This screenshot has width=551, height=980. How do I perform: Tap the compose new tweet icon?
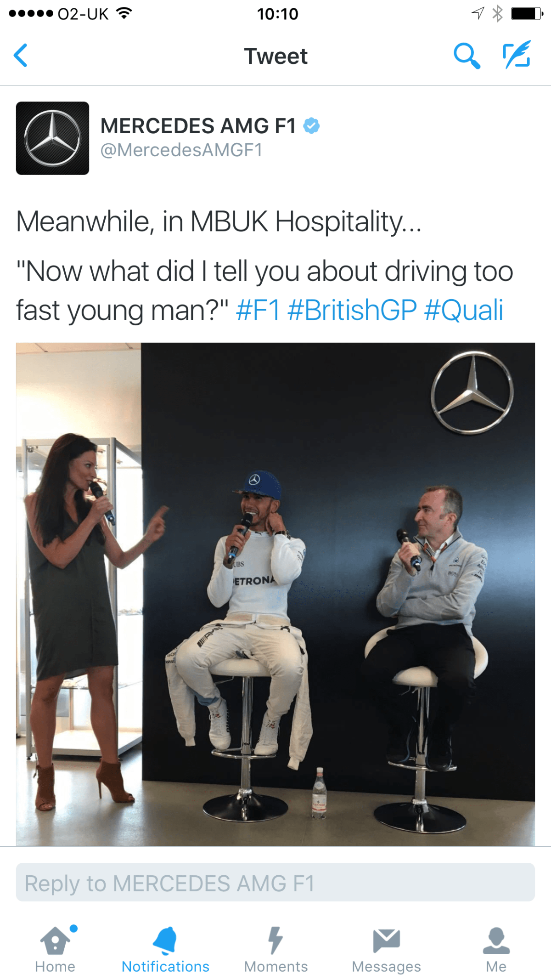point(517,55)
